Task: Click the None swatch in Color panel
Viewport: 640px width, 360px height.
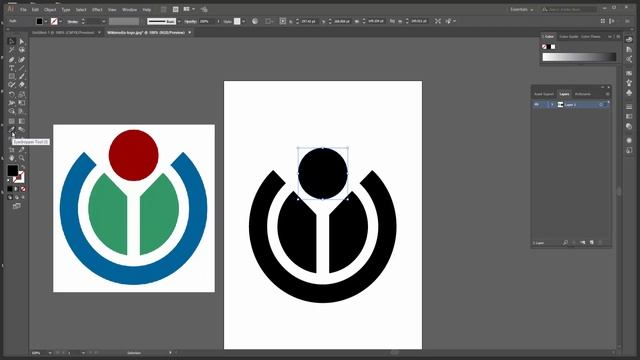Action: click(x=544, y=47)
